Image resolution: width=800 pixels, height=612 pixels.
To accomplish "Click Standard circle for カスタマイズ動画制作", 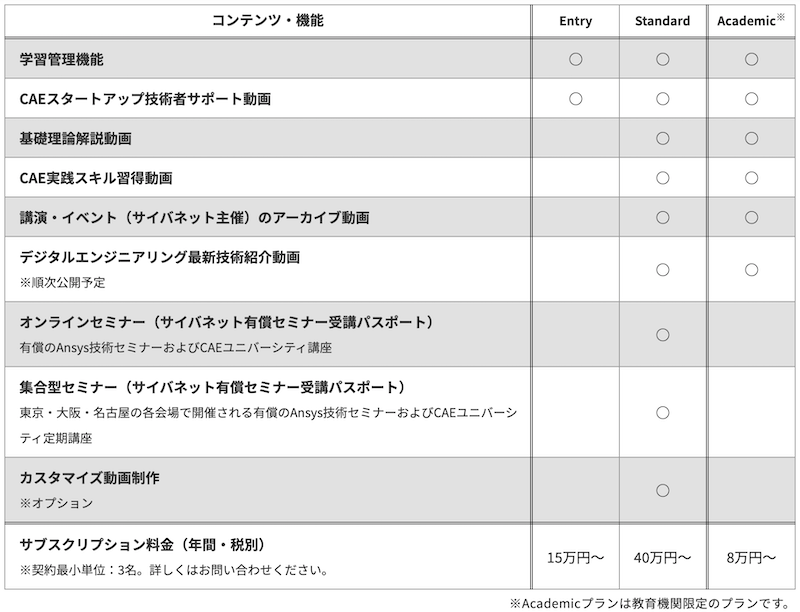I will point(663,490).
